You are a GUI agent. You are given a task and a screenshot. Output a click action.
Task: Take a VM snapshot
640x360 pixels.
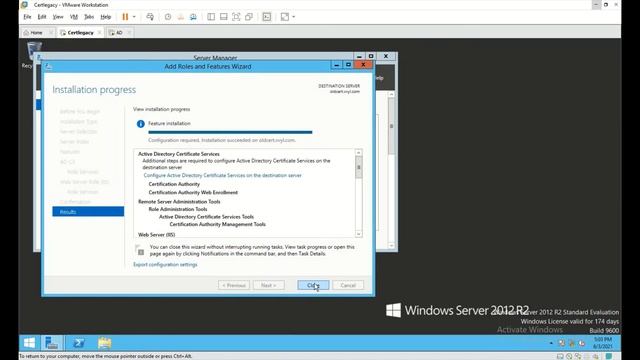168,17
